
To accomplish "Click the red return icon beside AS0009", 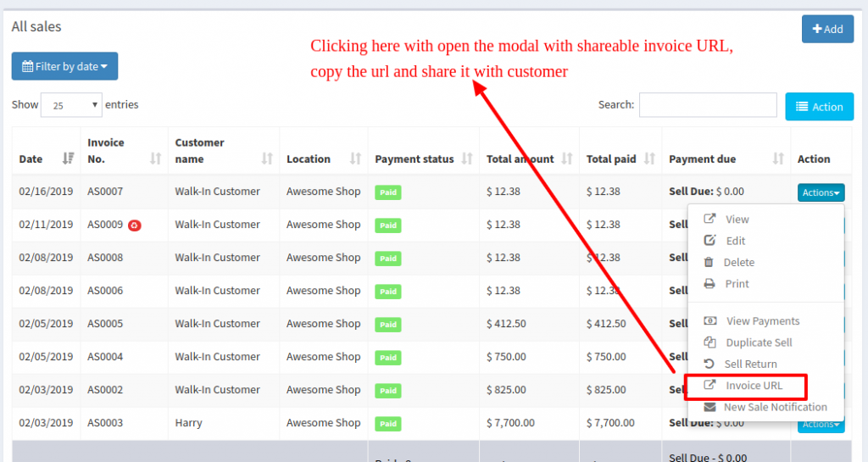I will pos(135,225).
